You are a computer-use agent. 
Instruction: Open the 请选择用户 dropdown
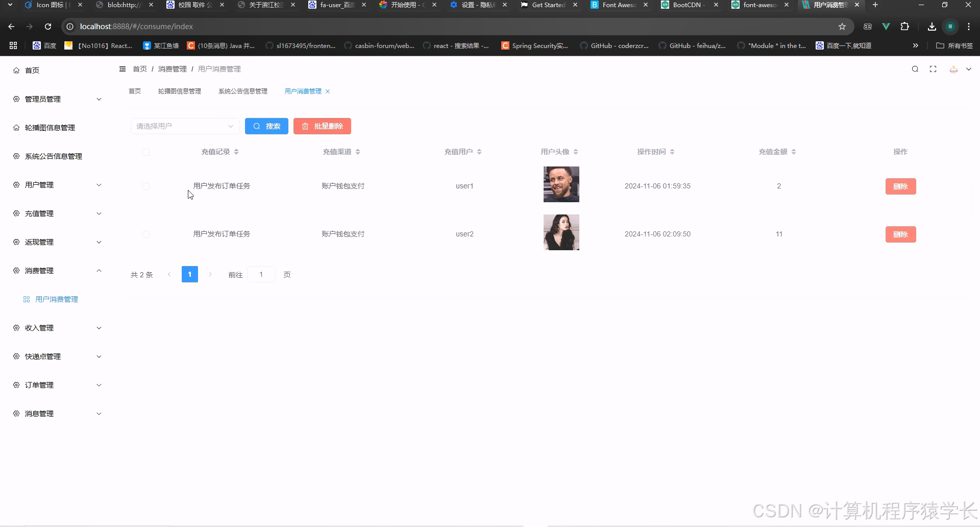tap(185, 126)
